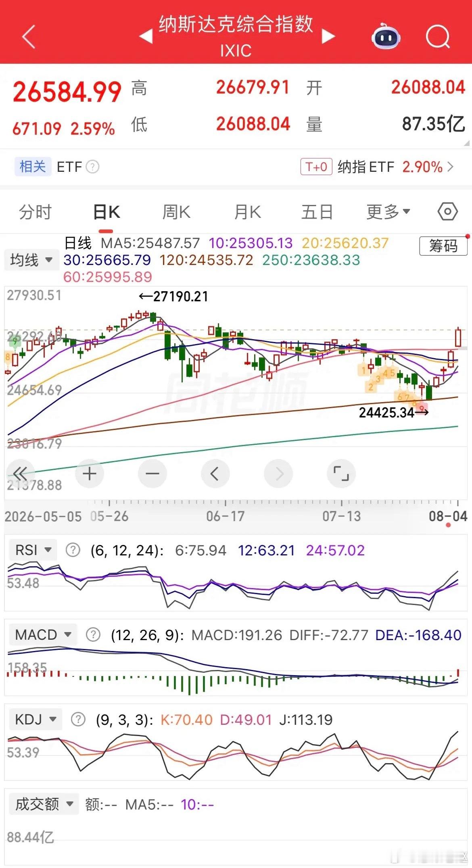Expand the 均线 indicator dropdown

pos(31,260)
